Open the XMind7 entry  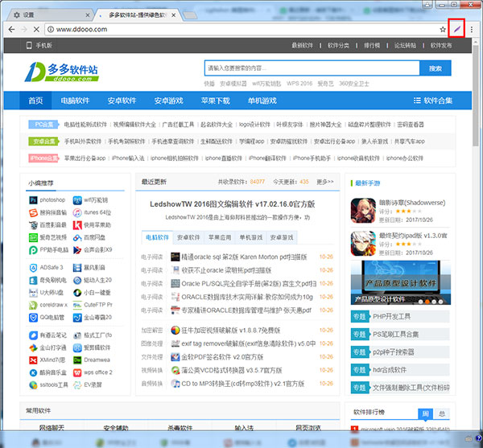point(47,360)
